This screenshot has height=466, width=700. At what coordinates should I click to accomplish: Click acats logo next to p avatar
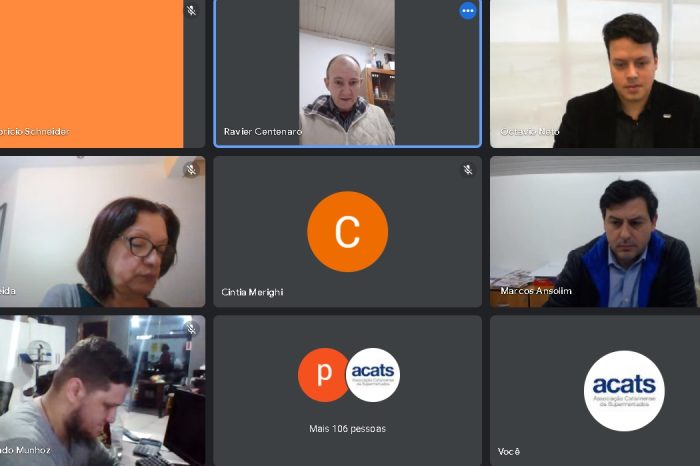pyautogui.click(x=373, y=375)
